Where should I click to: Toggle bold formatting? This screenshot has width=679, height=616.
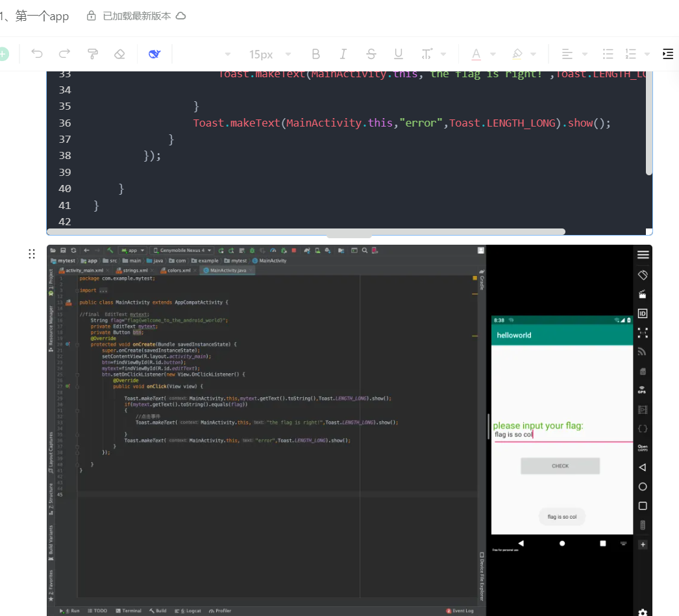[x=315, y=54]
